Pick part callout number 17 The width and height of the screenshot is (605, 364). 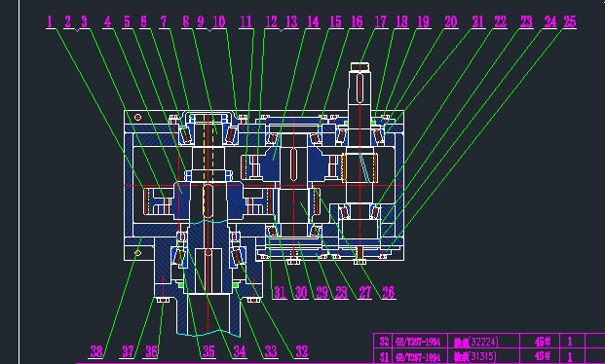pos(381,21)
